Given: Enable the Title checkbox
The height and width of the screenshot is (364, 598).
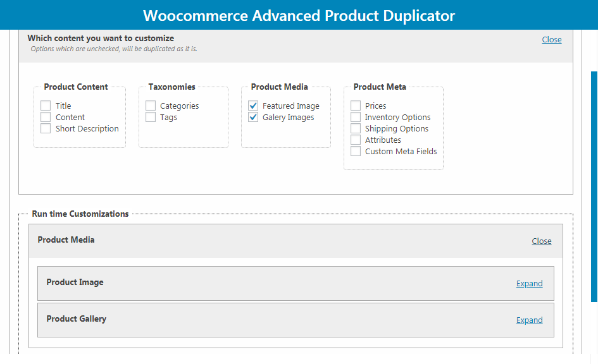Looking at the screenshot, I should click(46, 106).
